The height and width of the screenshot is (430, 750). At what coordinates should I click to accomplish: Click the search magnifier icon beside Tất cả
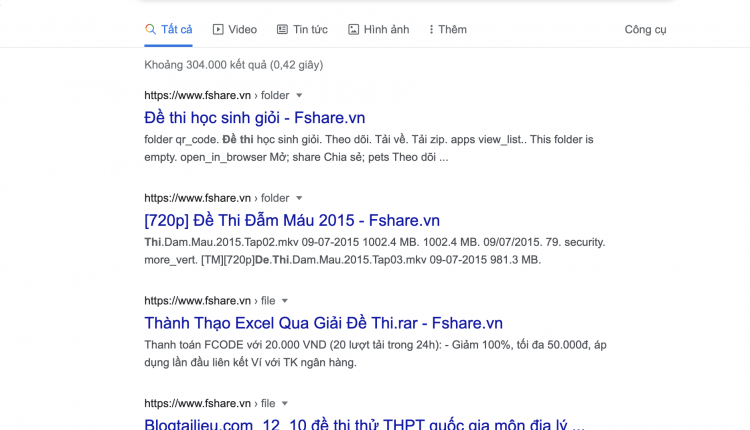tap(150, 29)
